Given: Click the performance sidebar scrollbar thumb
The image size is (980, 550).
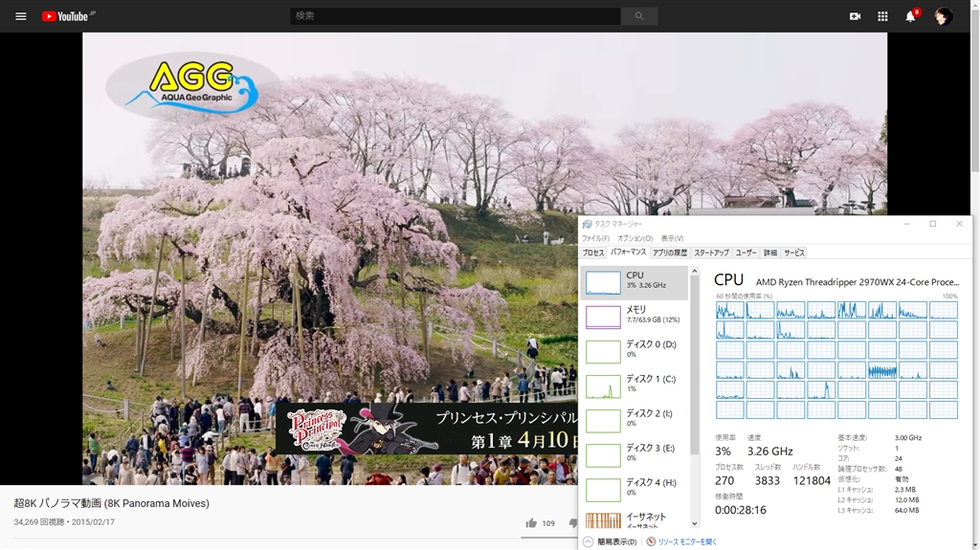Looking at the screenshot, I should (695, 365).
